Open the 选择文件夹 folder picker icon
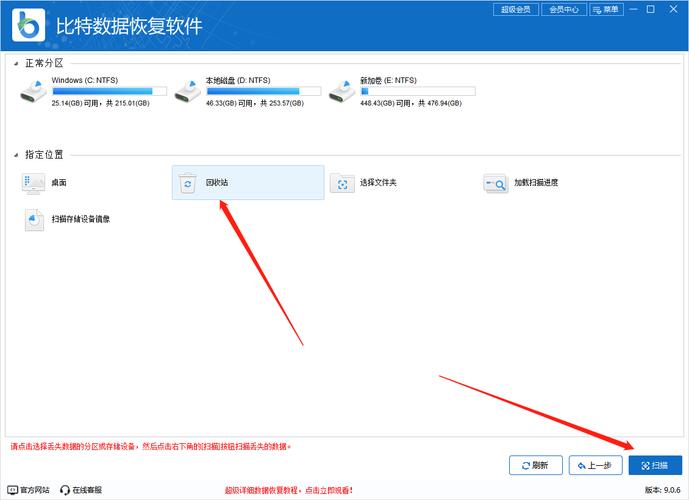The height and width of the screenshot is (500, 689). [342, 183]
